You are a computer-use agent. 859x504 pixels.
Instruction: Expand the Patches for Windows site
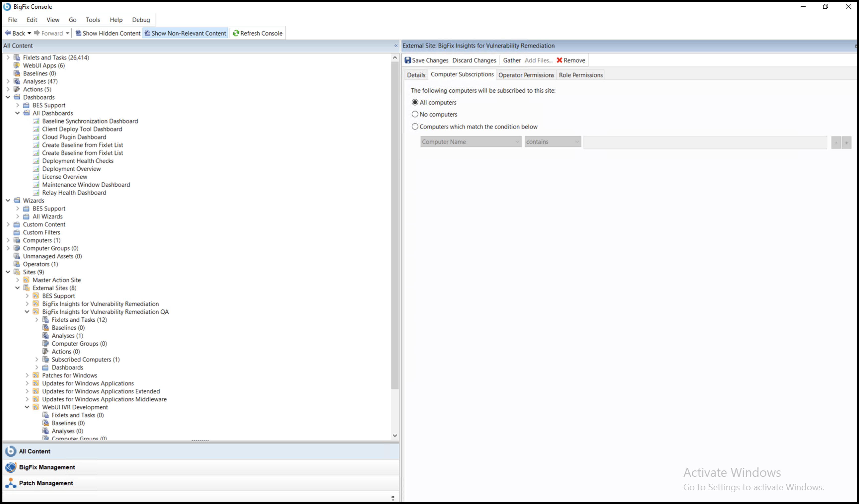[x=27, y=375]
